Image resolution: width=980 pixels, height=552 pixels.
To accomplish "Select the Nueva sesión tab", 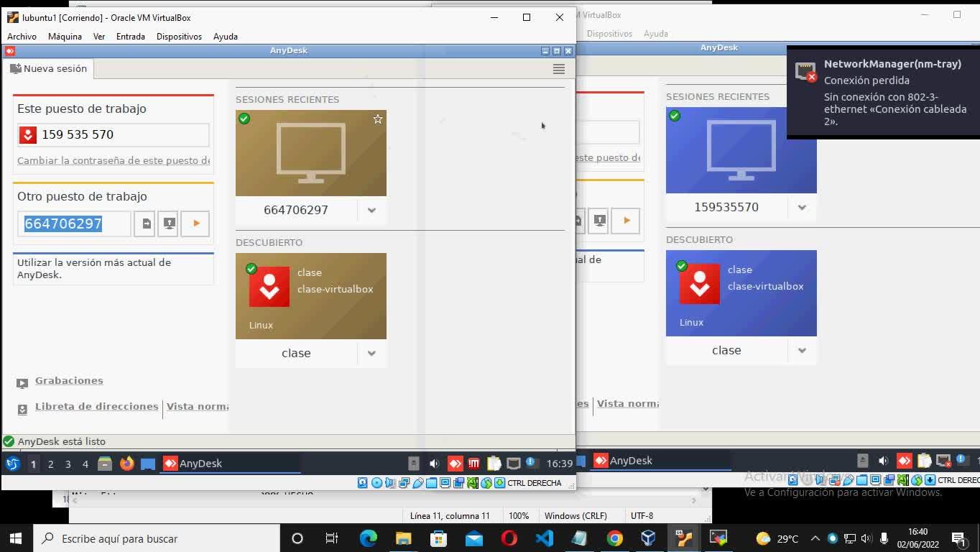I will point(48,69).
